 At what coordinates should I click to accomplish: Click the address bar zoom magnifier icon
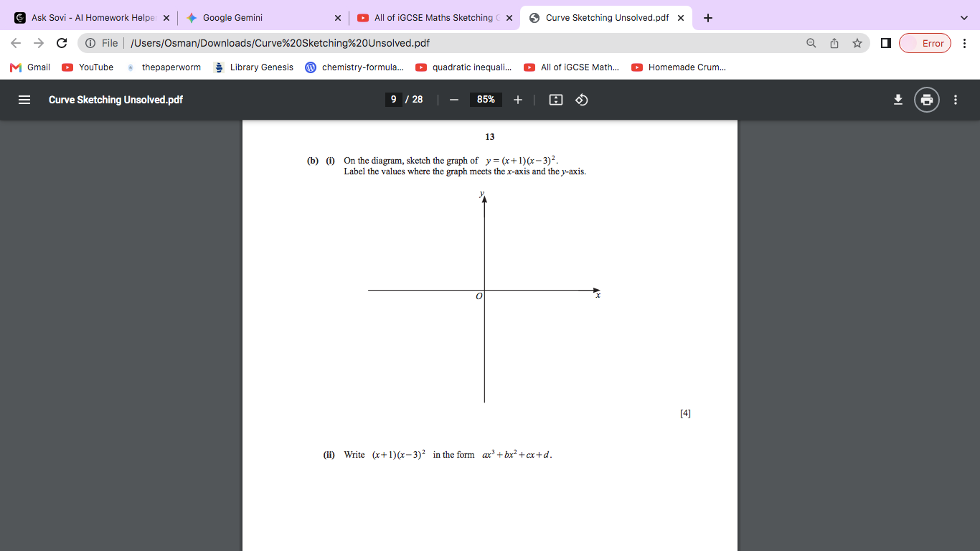(x=811, y=43)
